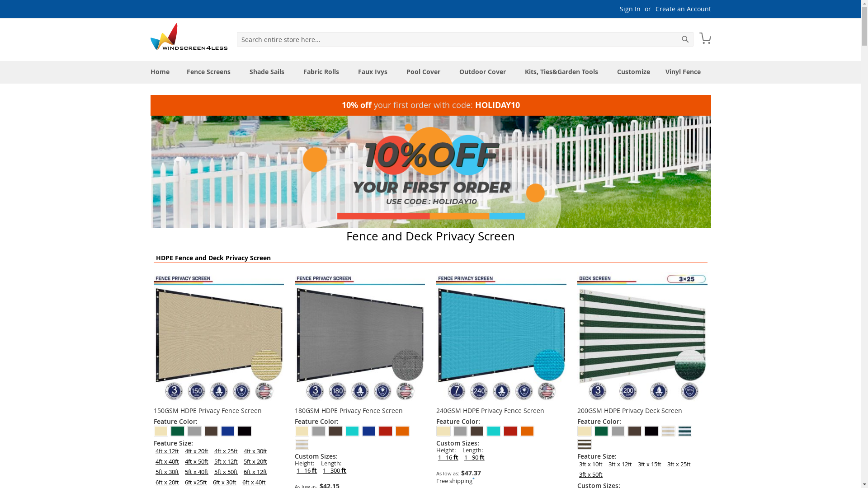This screenshot has width=868, height=488.
Task: Open the Pool Cover menu
Action: [423, 72]
